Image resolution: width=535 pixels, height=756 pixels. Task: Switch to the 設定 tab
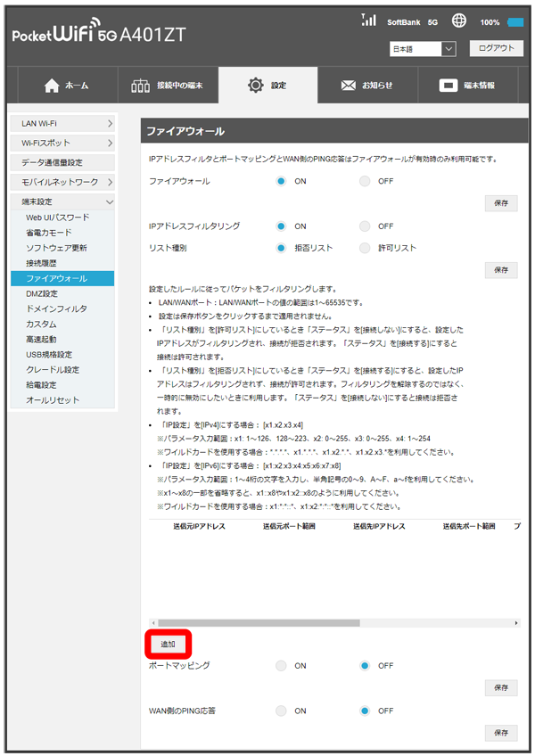(x=267, y=86)
